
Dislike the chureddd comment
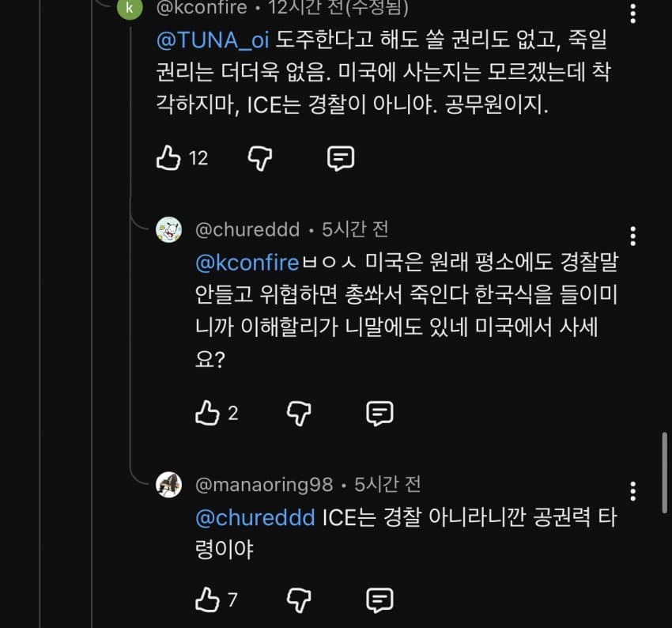click(x=299, y=412)
